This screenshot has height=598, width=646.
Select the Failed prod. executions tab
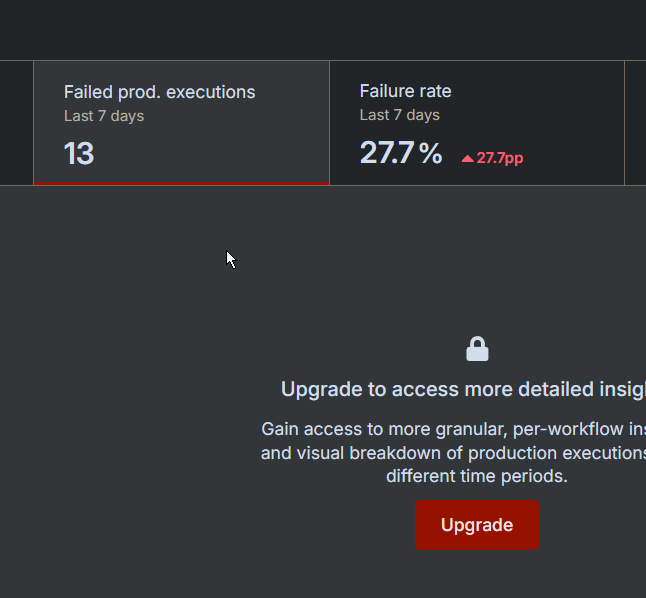point(181,123)
